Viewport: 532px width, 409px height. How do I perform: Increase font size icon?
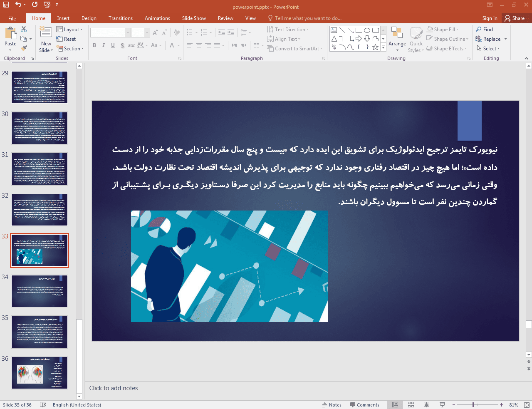tap(155, 32)
